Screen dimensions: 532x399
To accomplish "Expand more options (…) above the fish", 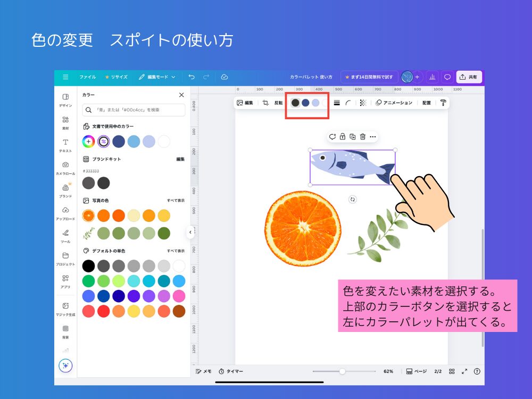I will pyautogui.click(x=373, y=137).
